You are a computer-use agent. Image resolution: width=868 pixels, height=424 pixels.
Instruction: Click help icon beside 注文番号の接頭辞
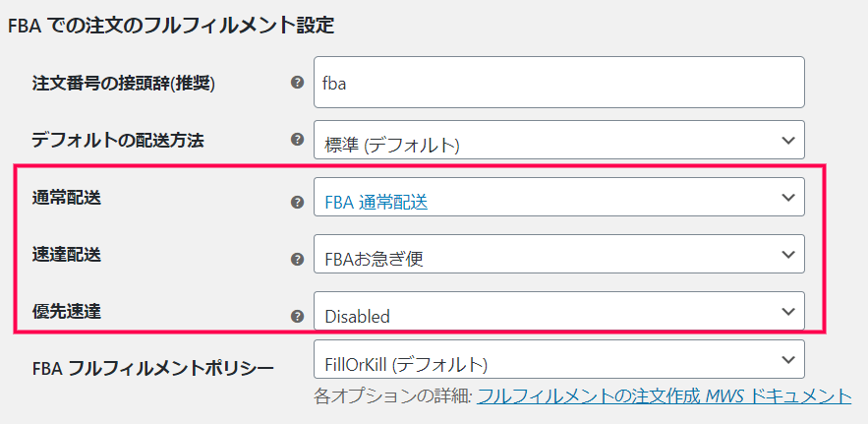point(297,83)
